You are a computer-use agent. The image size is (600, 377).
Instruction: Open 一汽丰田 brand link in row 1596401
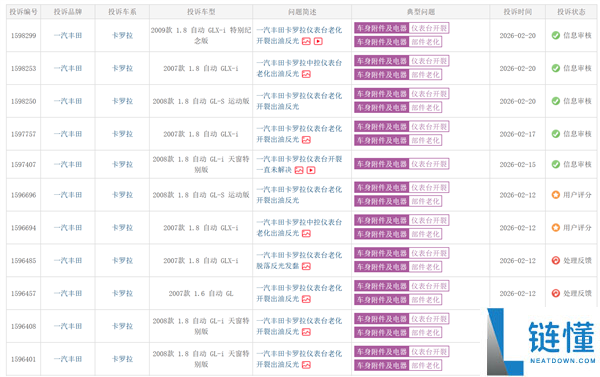tap(68, 359)
